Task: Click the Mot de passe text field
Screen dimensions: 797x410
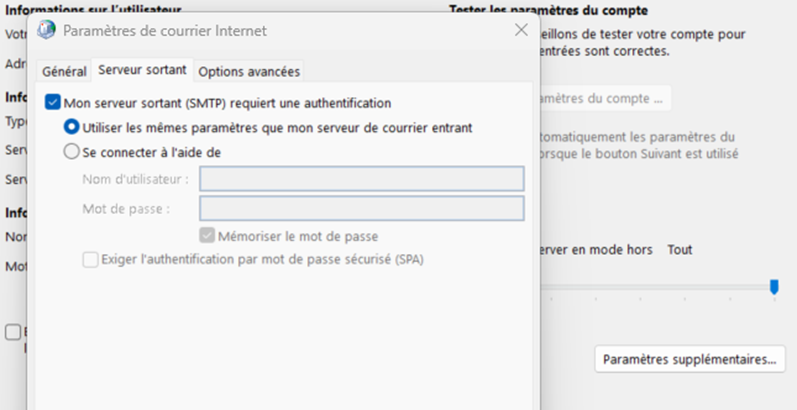Action: pos(361,208)
